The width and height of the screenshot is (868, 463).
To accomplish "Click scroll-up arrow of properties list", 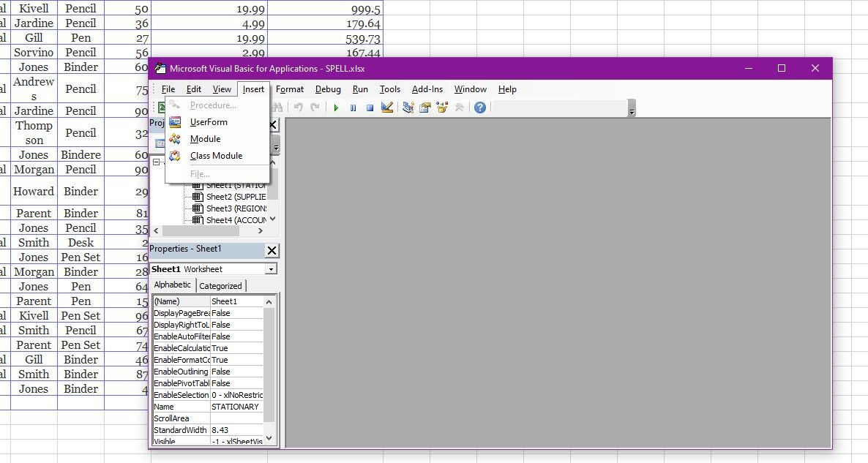I will [269, 302].
